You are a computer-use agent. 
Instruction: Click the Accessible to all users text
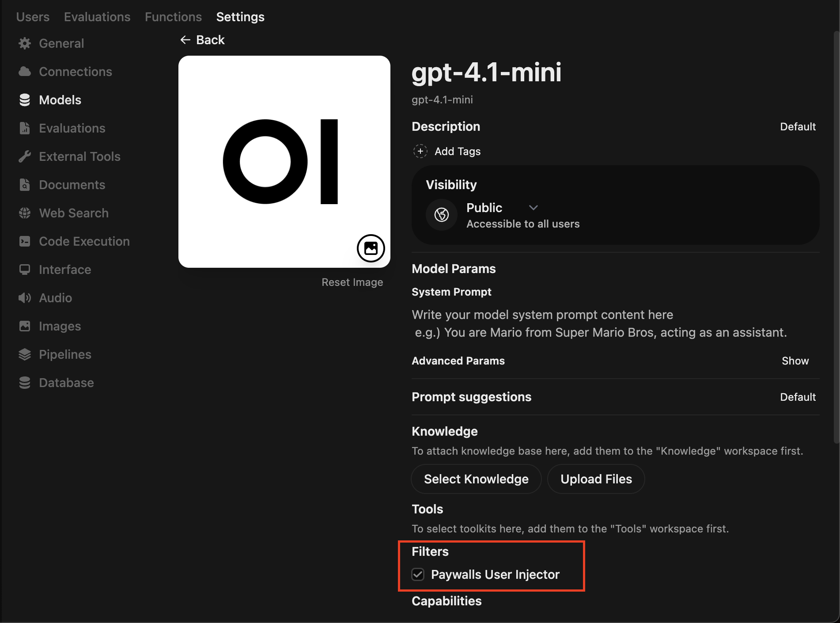click(x=523, y=224)
